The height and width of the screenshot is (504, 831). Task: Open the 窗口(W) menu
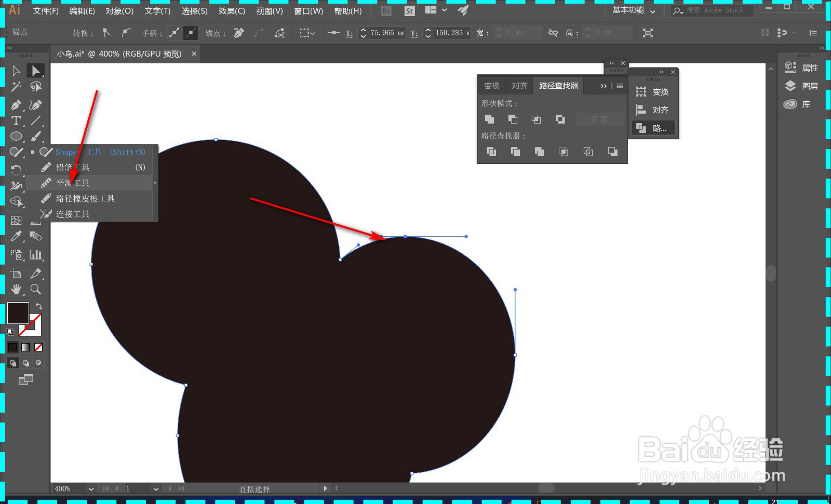[x=309, y=11]
